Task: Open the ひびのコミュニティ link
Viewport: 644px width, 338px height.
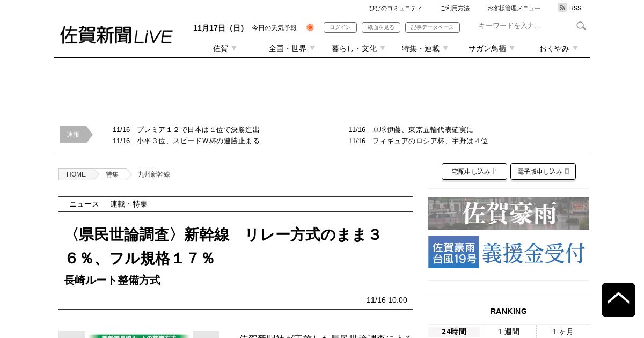Action: 396,8
